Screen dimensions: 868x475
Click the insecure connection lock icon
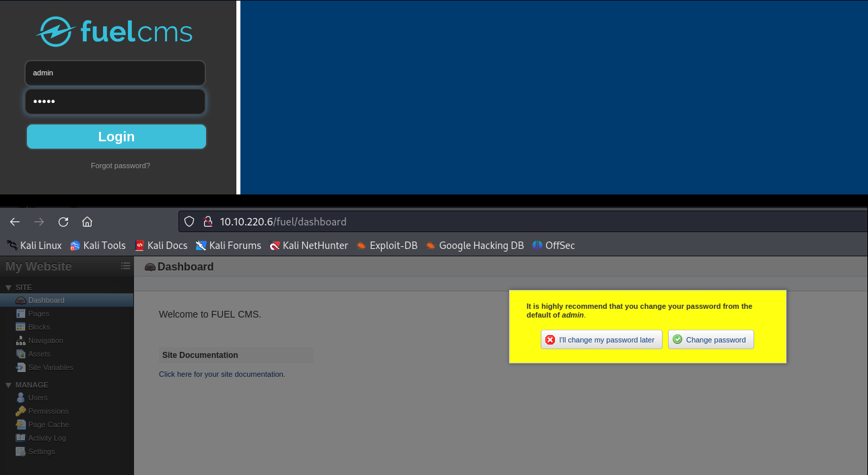tap(208, 222)
